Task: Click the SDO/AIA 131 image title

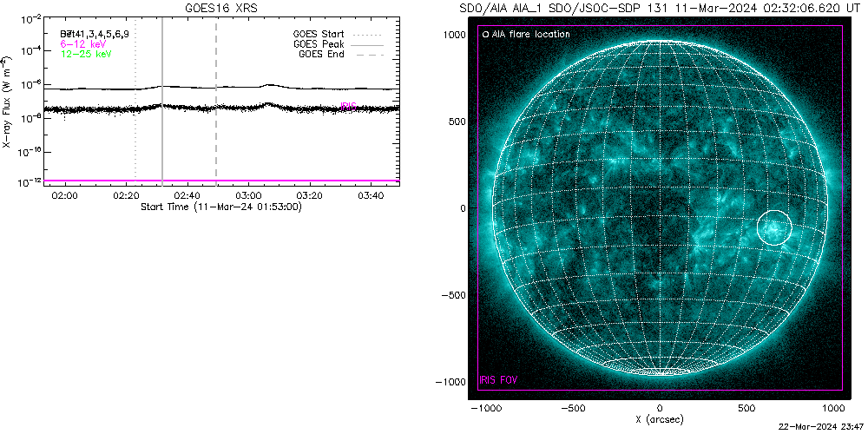Action: point(660,9)
